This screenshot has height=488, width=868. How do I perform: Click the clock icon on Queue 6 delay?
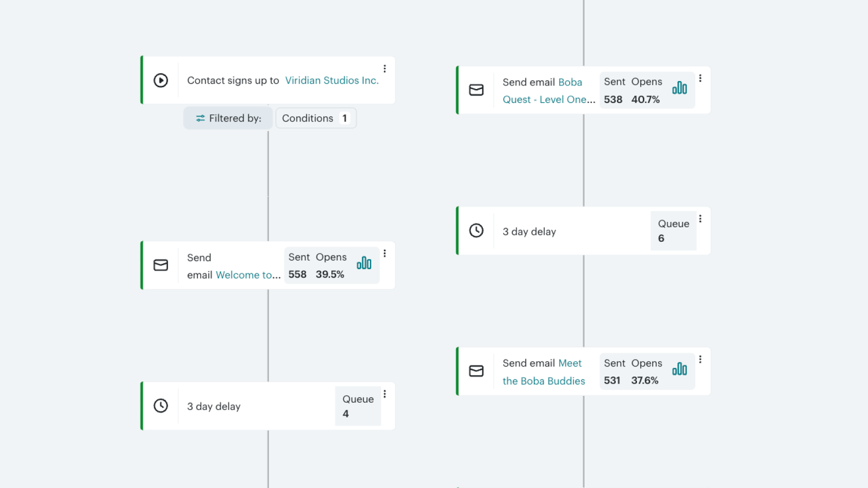pos(476,230)
